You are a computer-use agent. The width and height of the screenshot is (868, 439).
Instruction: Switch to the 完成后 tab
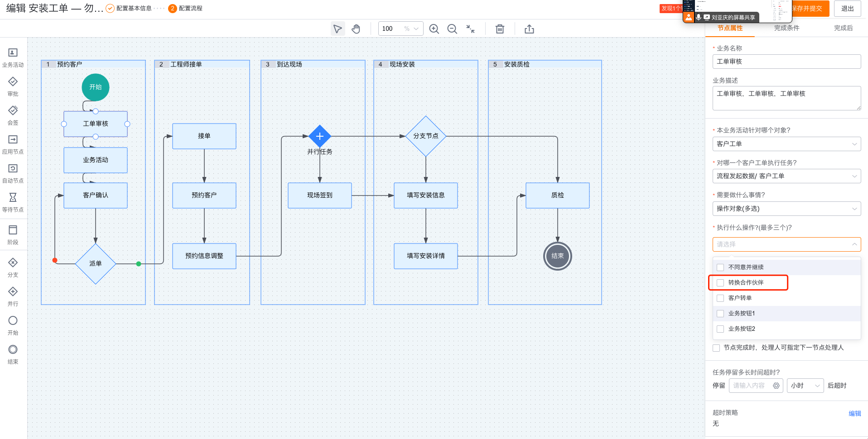click(843, 28)
